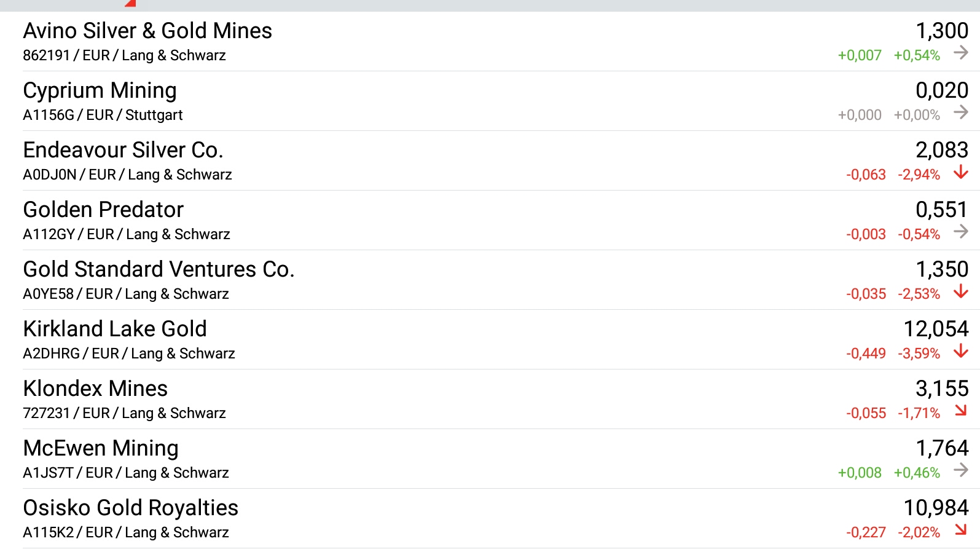Click the trend arrow in Golden Predator row
Viewport: 980px width, 549px height.
pyautogui.click(x=960, y=232)
